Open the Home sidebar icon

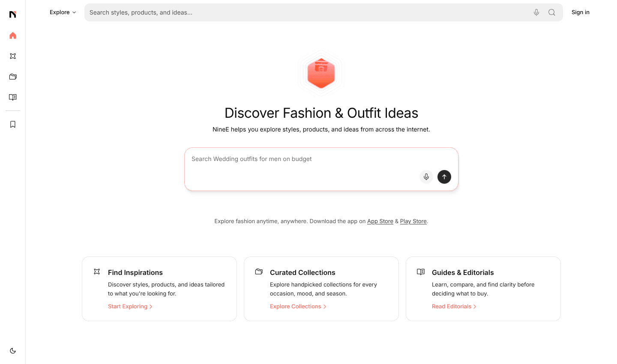(13, 36)
